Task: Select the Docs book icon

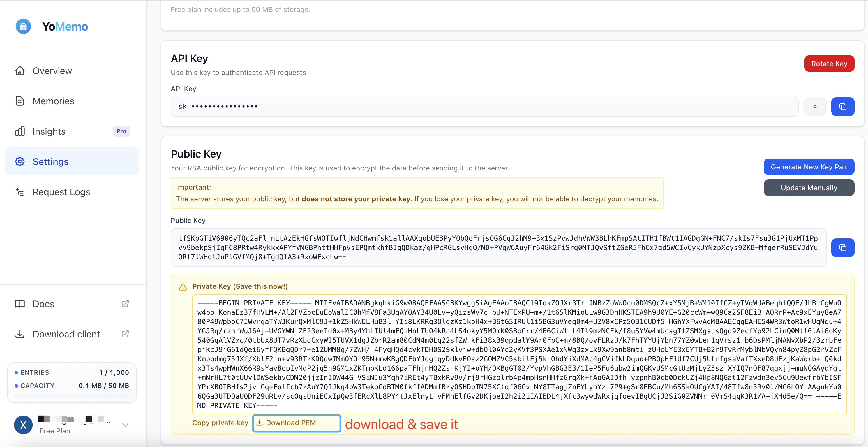Action: (x=20, y=304)
